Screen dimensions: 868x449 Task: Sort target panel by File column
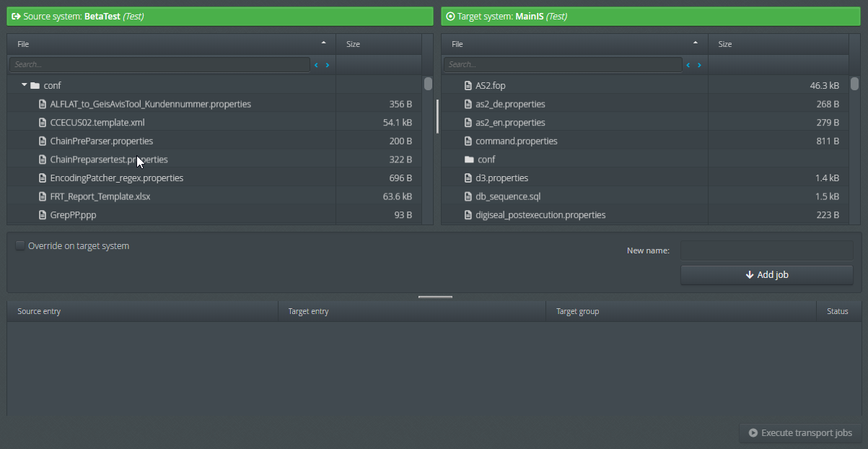coord(574,44)
